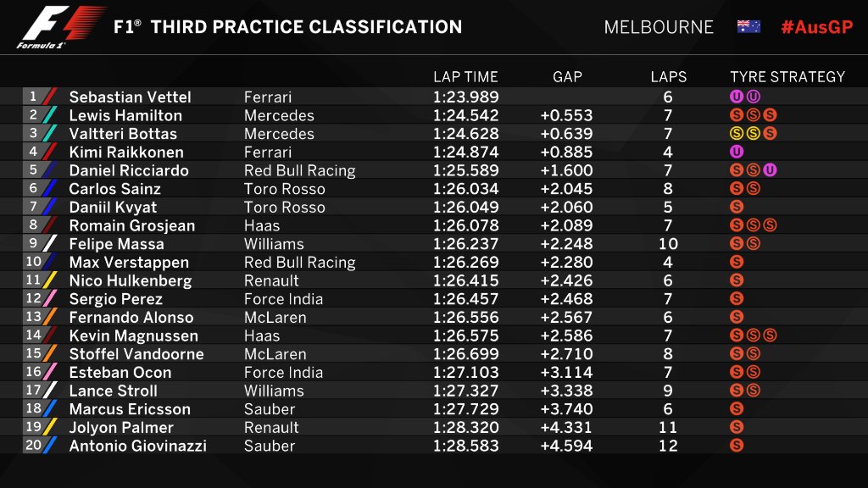Click Antonio Giovinazzi's soft tyre icon

737,446
